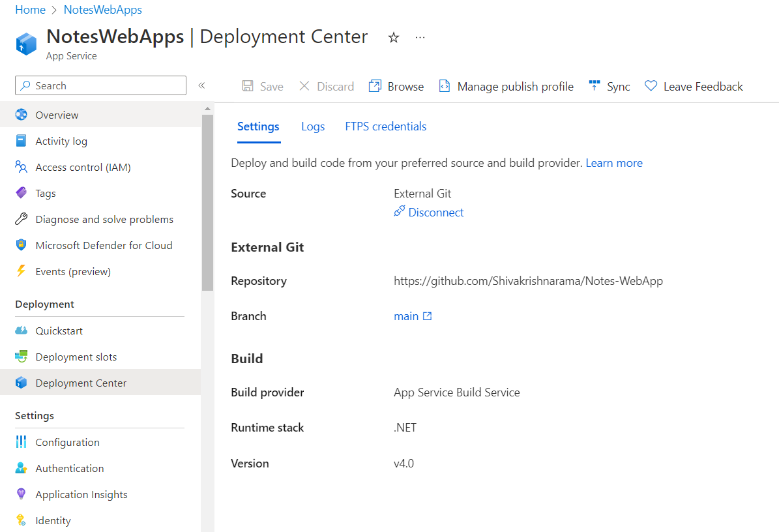Screen dimensions: 779x532
Task: Open the FTPS credentials tab
Action: click(385, 126)
